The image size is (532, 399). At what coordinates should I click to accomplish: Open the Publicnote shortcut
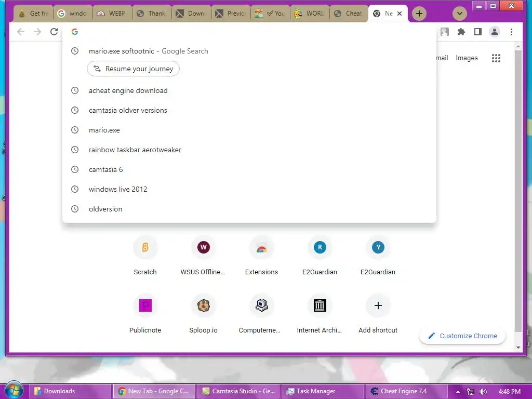tap(145, 314)
